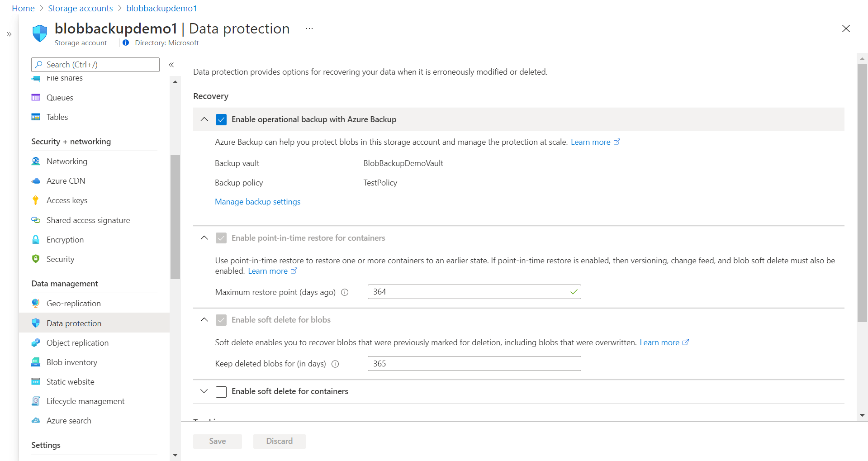Open Lifecycle management in sidebar
Image resolution: width=868 pixels, height=461 pixels.
[85, 401]
